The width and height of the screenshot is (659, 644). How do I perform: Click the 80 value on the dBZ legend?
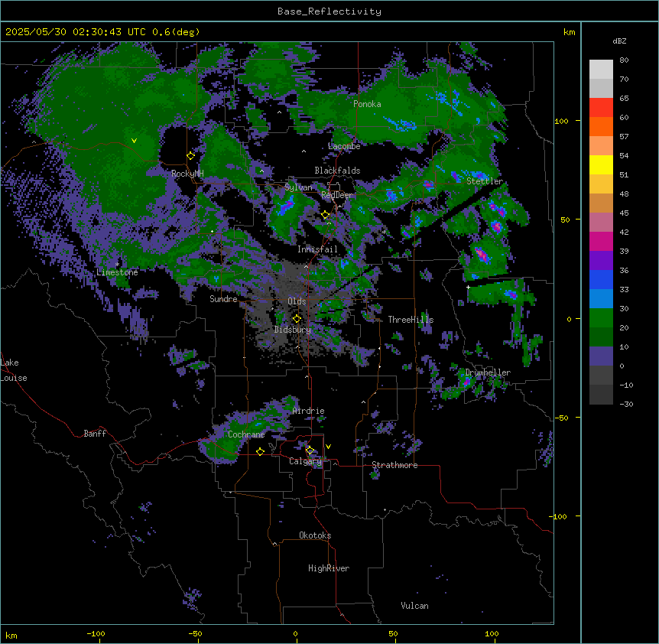click(624, 60)
